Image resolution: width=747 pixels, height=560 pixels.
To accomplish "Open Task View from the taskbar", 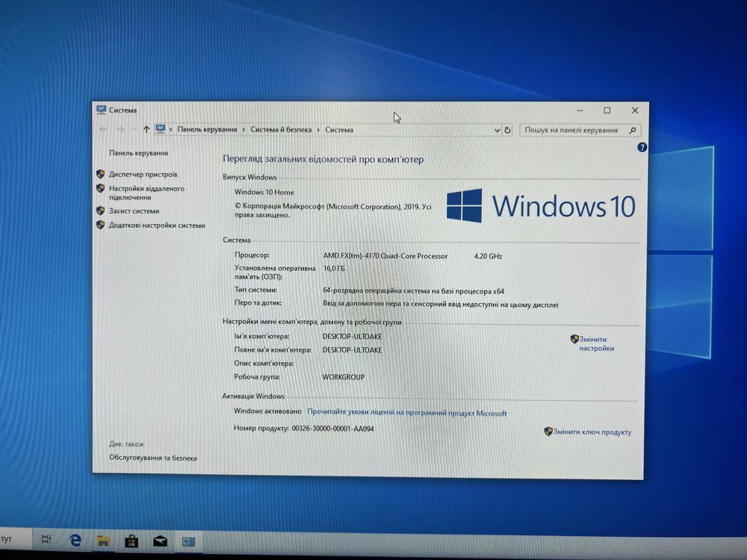I will coord(46,539).
